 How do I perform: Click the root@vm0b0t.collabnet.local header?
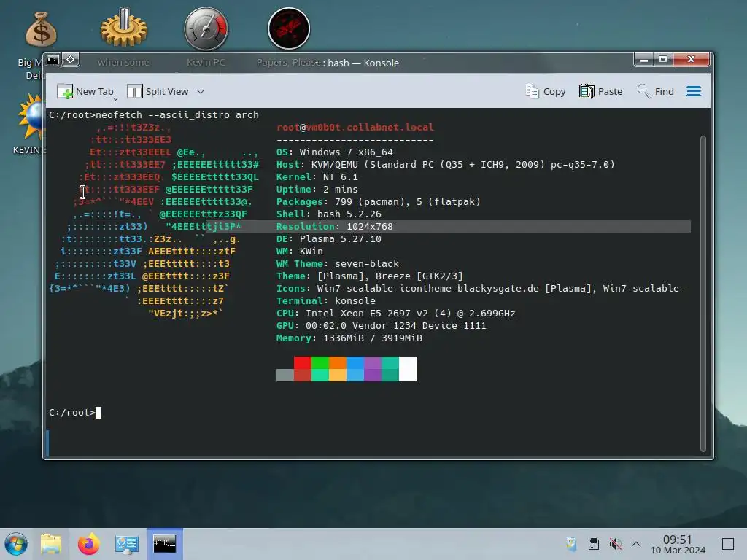(x=355, y=128)
